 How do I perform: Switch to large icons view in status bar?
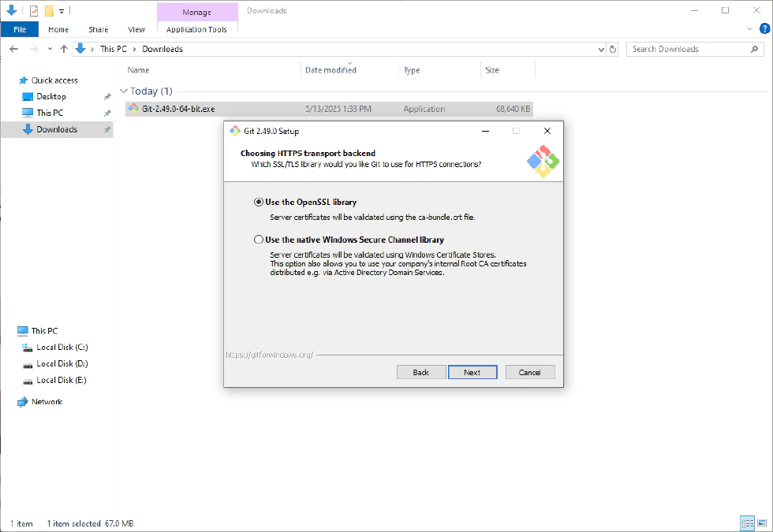click(x=761, y=523)
